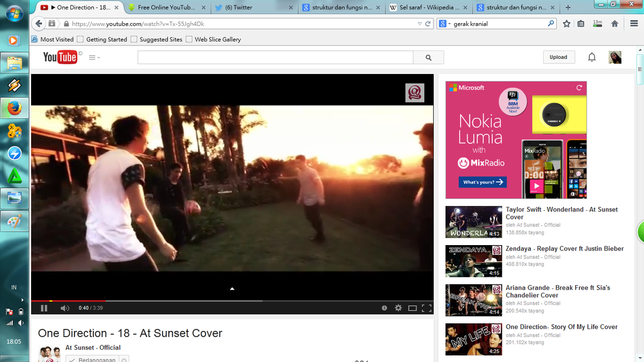Open the address bar history dropdown
The height and width of the screenshot is (362, 644).
click(x=420, y=24)
